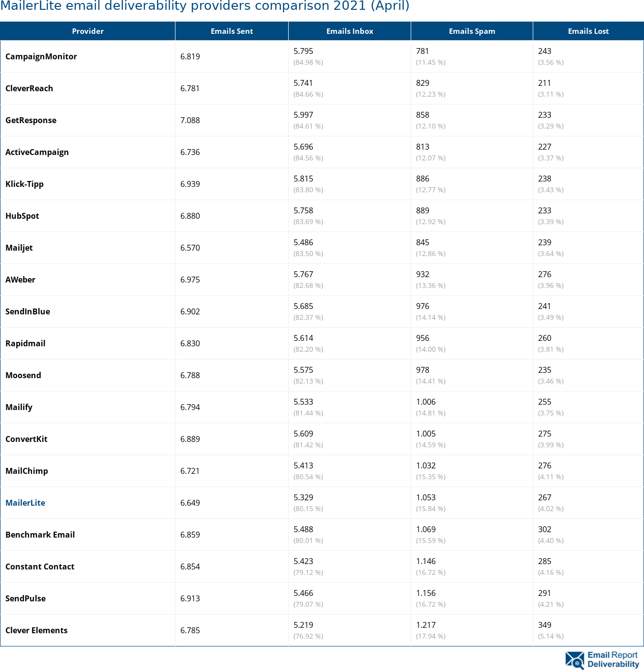Open the MailerLite provider link

[x=25, y=503]
